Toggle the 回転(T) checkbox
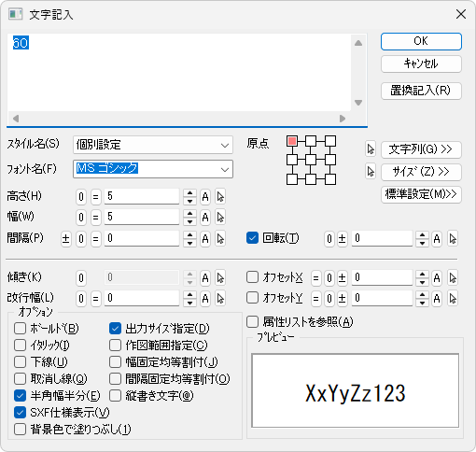The height and width of the screenshot is (452, 476). coord(252,238)
